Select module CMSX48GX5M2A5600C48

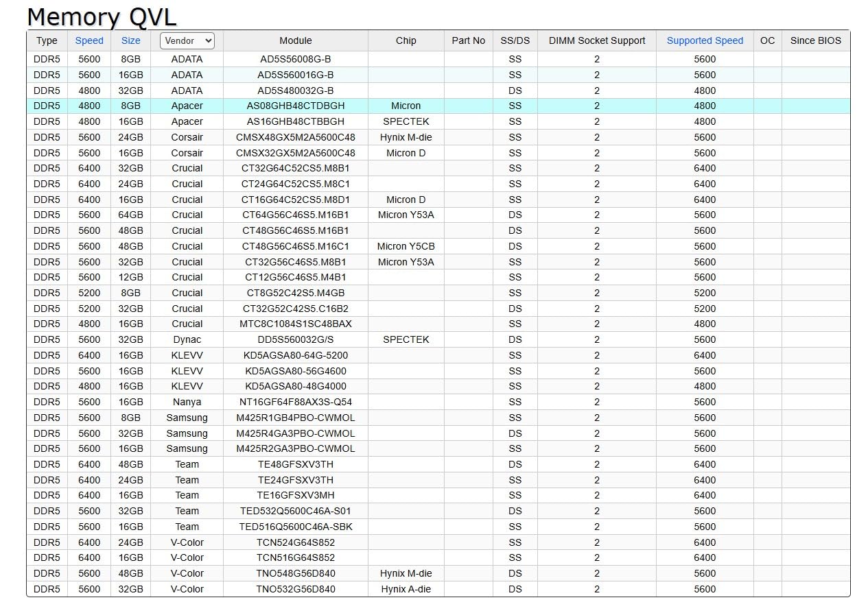[296, 137]
